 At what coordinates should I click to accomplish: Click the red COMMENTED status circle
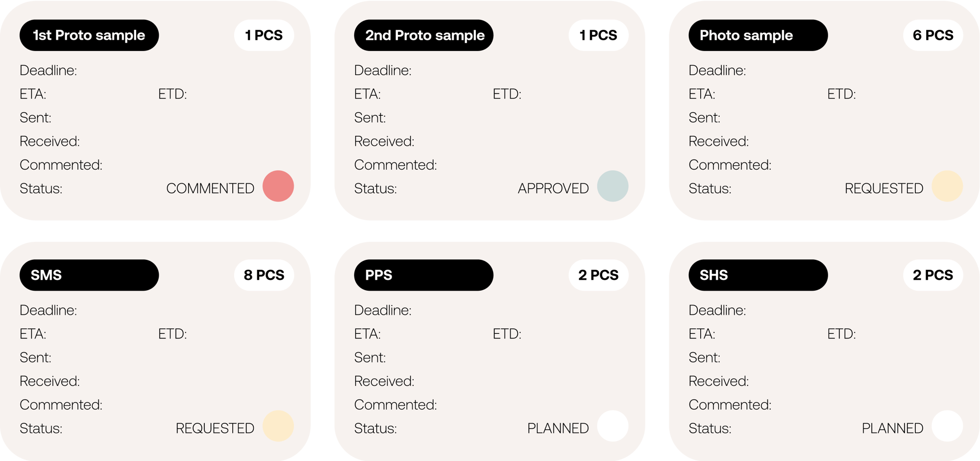(x=278, y=186)
